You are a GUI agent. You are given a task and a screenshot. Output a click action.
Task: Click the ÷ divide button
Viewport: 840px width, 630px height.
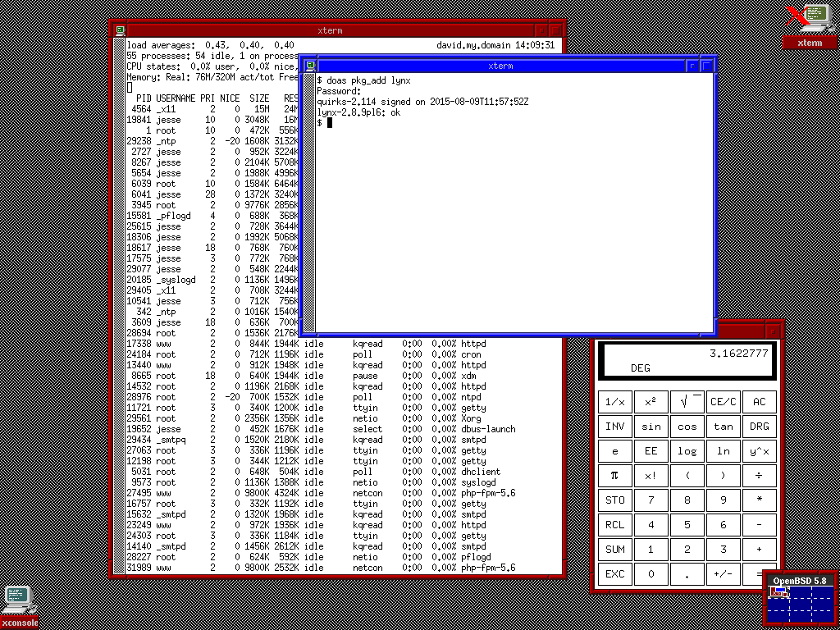[x=759, y=476]
